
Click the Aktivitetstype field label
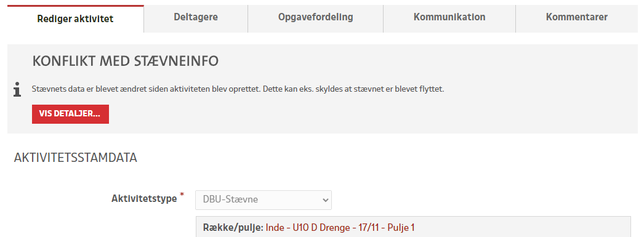tap(144, 199)
